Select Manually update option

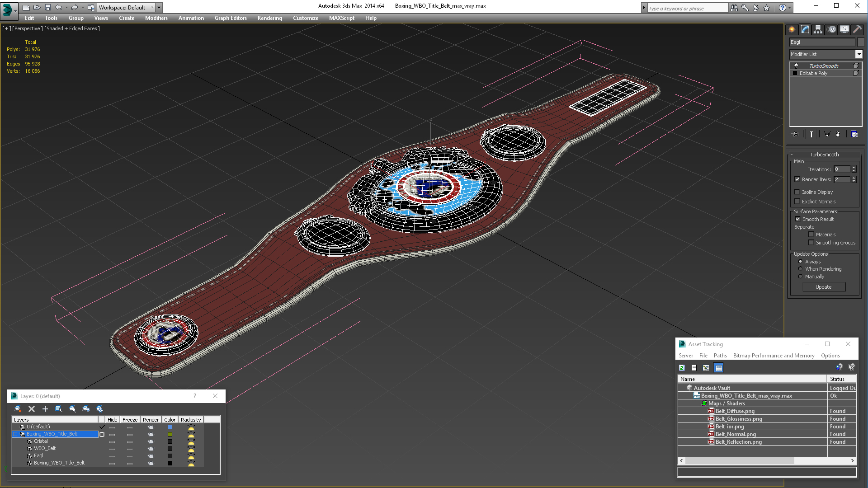(800, 277)
